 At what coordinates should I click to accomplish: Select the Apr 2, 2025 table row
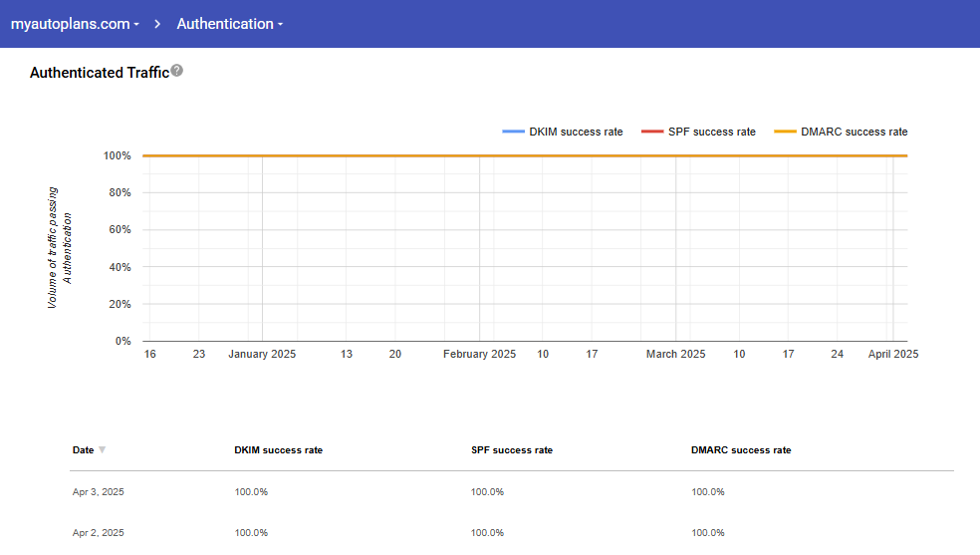[99, 532]
